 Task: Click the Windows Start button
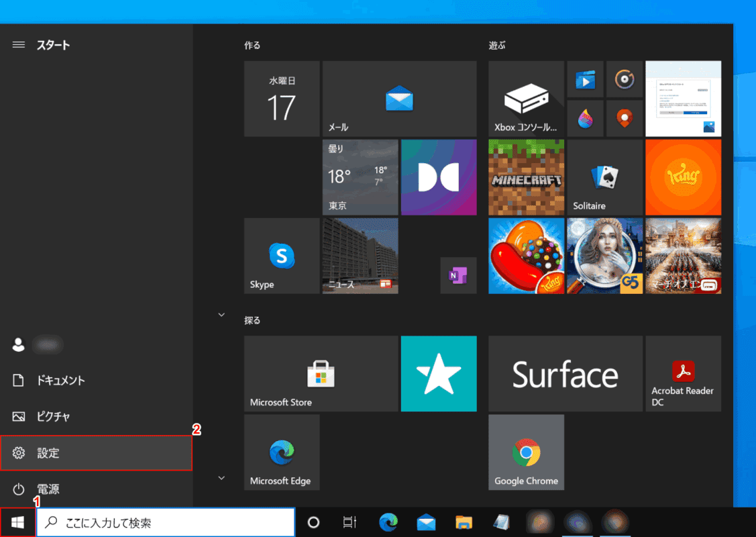point(17,522)
